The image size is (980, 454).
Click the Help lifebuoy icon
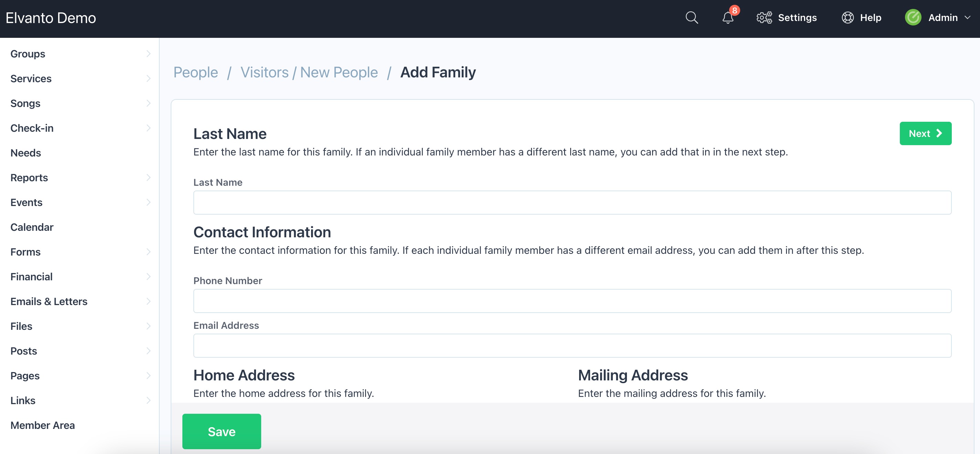847,18
